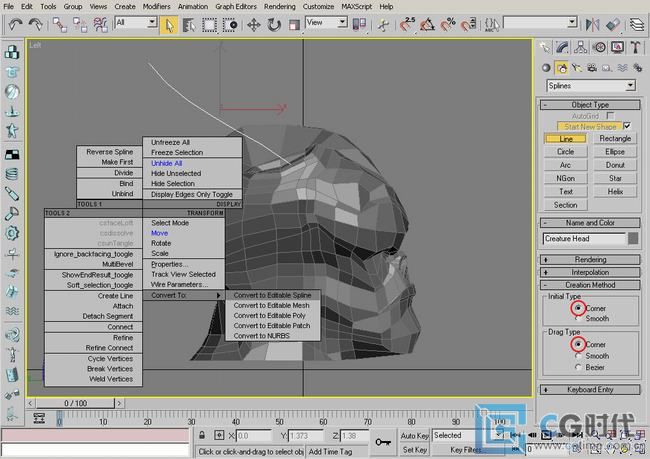Viewport: 650px width, 459px height.
Task: Click the Creature Head name field
Action: [x=584, y=238]
